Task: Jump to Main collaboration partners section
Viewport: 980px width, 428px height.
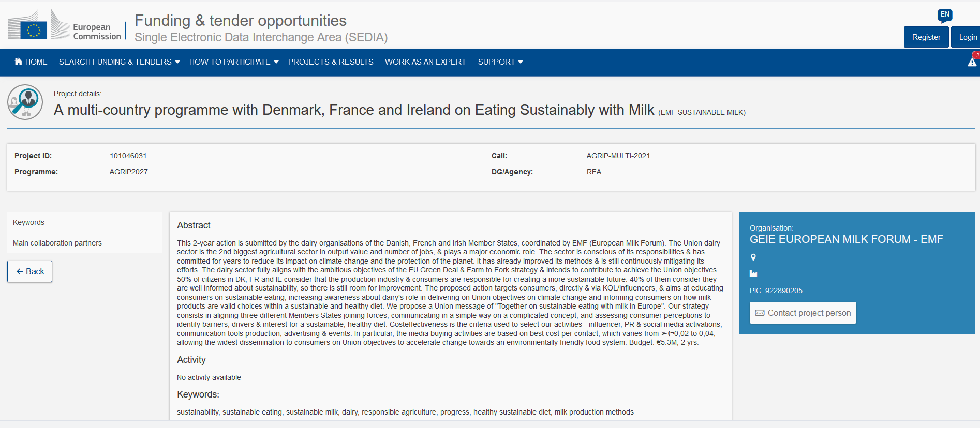Action: tap(57, 243)
